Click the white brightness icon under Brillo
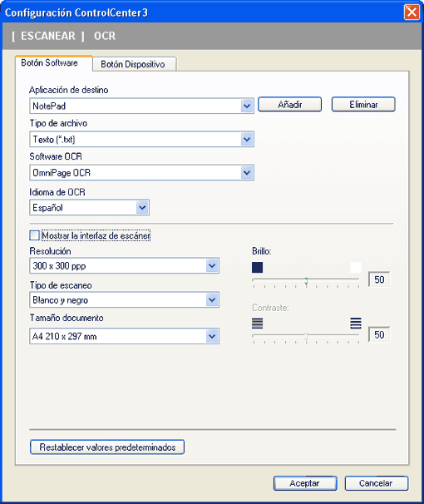 point(356,267)
